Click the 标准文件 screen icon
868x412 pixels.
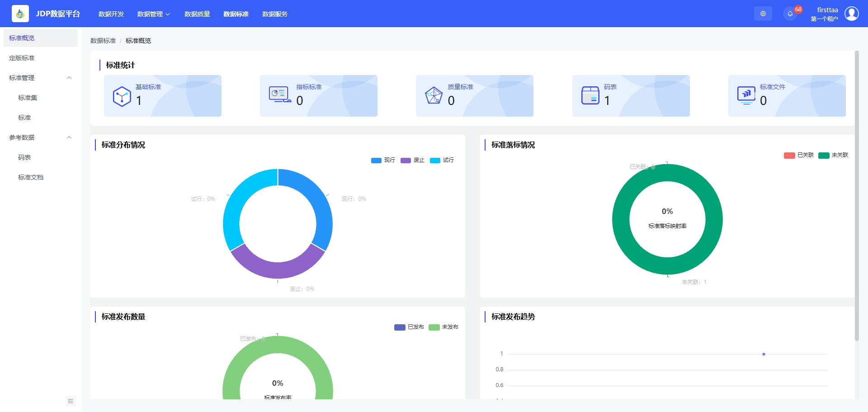(x=746, y=95)
